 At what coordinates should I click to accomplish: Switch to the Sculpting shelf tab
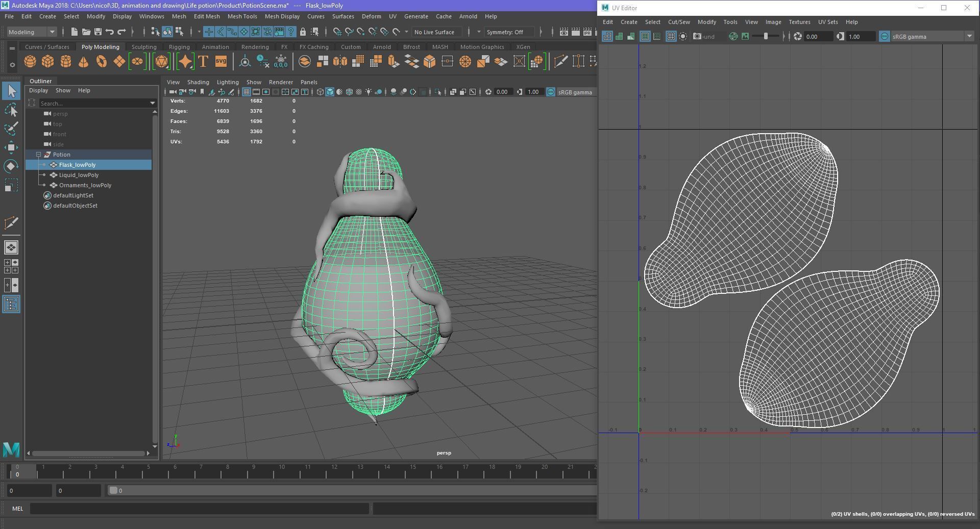[x=144, y=46]
